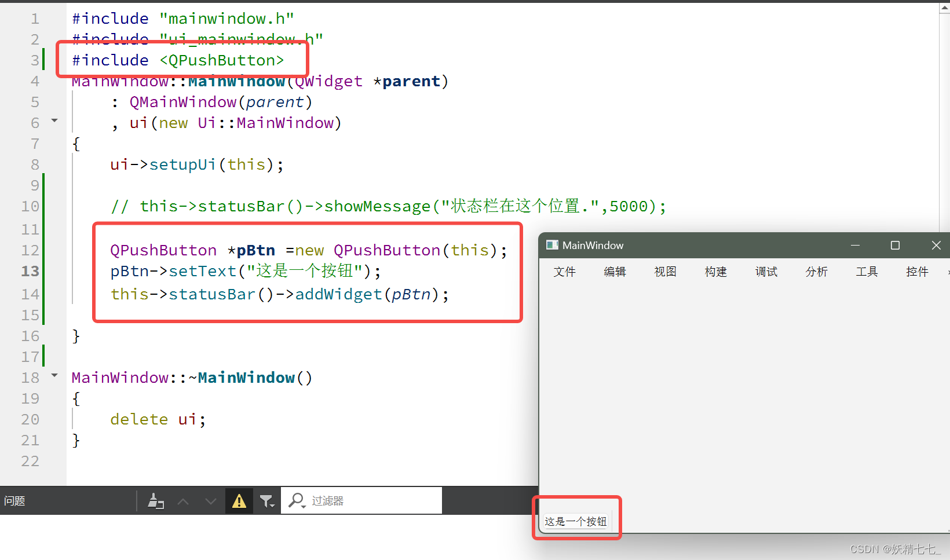Open the 构建 menu in MainWindow
950x560 pixels.
point(715,272)
